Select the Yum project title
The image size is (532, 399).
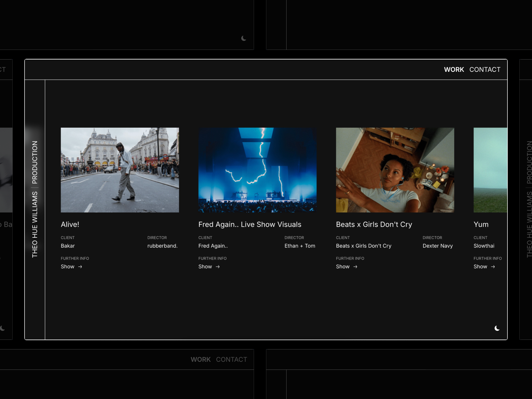pyautogui.click(x=481, y=224)
